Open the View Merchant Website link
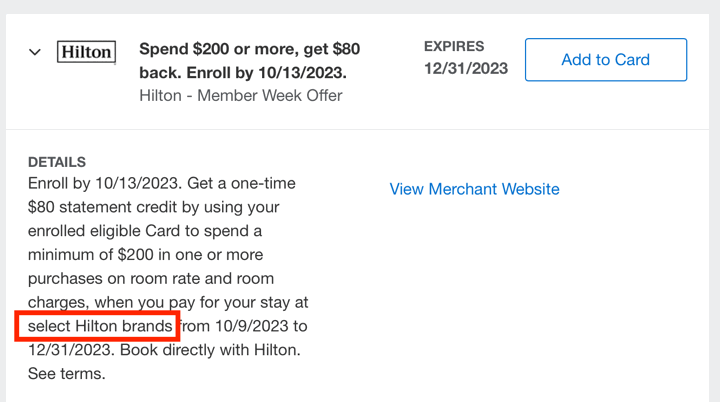This screenshot has width=720, height=402. [x=474, y=189]
